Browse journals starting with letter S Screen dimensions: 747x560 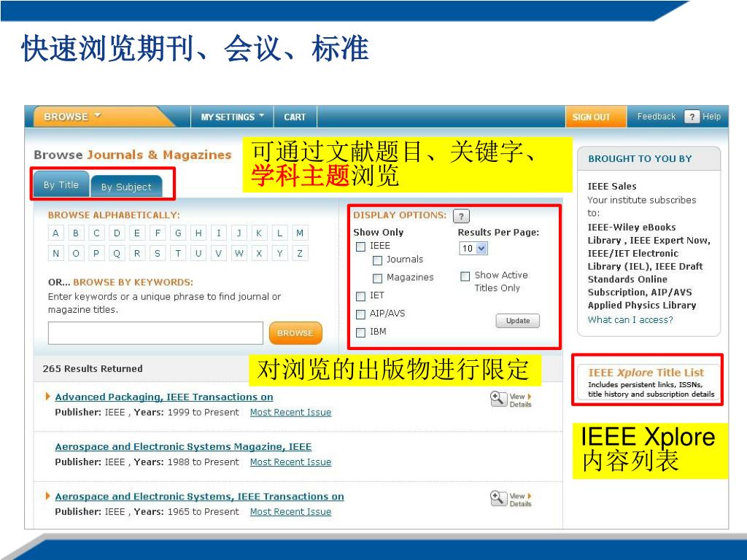158,253
